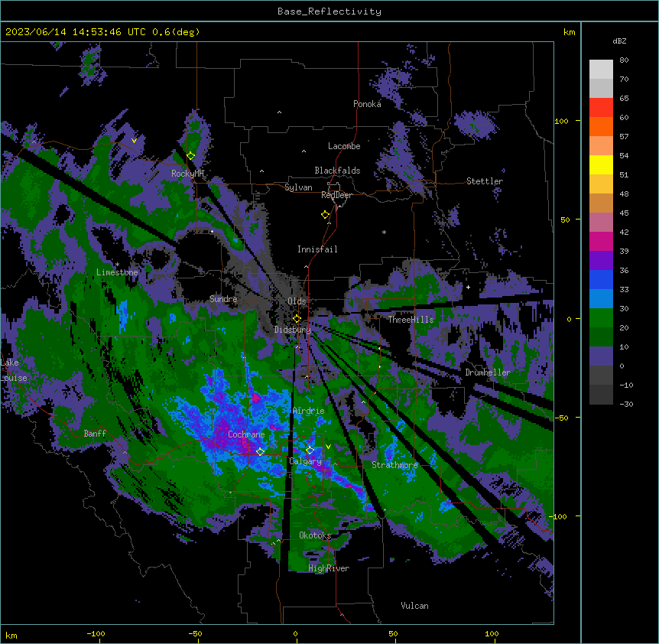Click the Sundre town label

(x=223, y=299)
